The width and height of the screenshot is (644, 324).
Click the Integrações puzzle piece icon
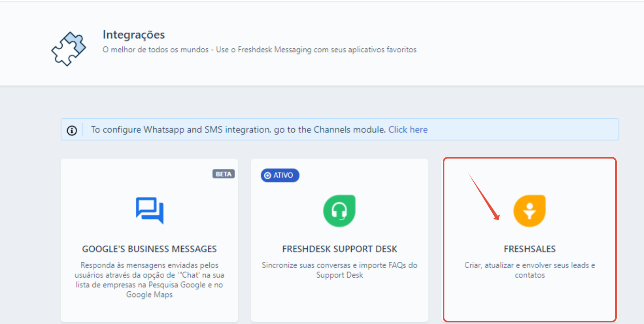pos(69,49)
